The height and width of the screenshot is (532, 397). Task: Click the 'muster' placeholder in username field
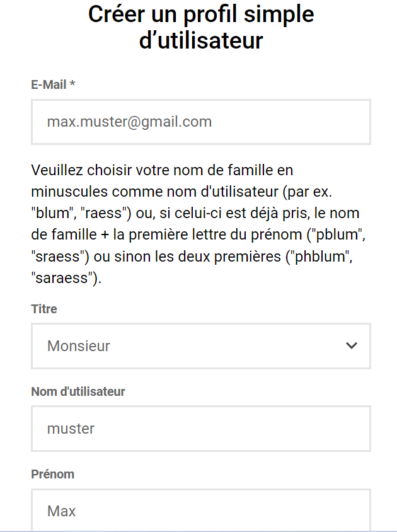(71, 429)
